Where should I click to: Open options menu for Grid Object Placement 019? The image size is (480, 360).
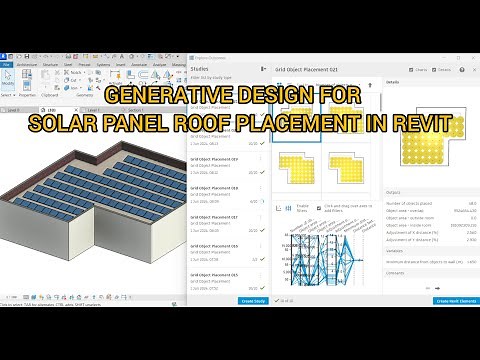coord(261,159)
